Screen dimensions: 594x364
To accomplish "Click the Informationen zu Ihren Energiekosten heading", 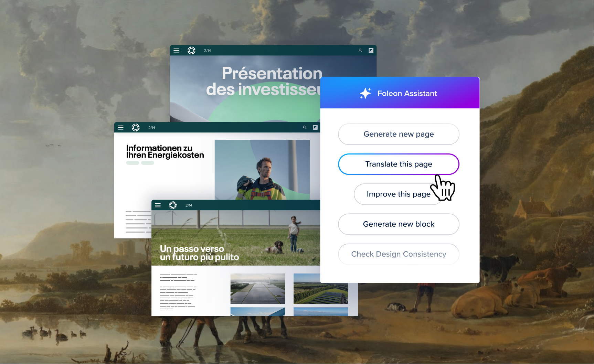I will coord(165,152).
